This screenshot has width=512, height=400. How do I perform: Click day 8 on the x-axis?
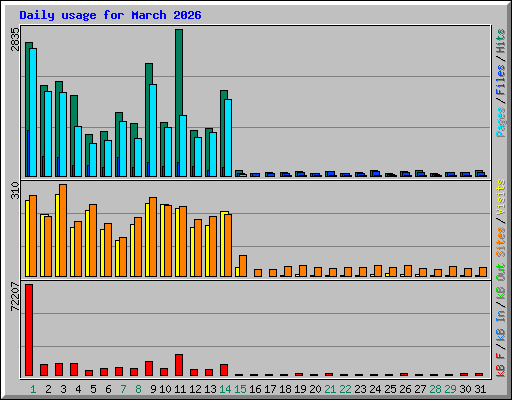coord(138,389)
